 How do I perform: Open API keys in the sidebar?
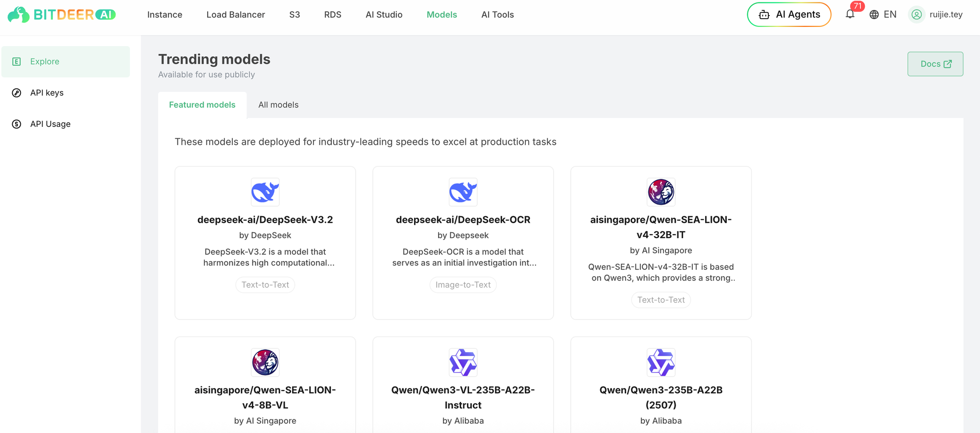coord(47,93)
